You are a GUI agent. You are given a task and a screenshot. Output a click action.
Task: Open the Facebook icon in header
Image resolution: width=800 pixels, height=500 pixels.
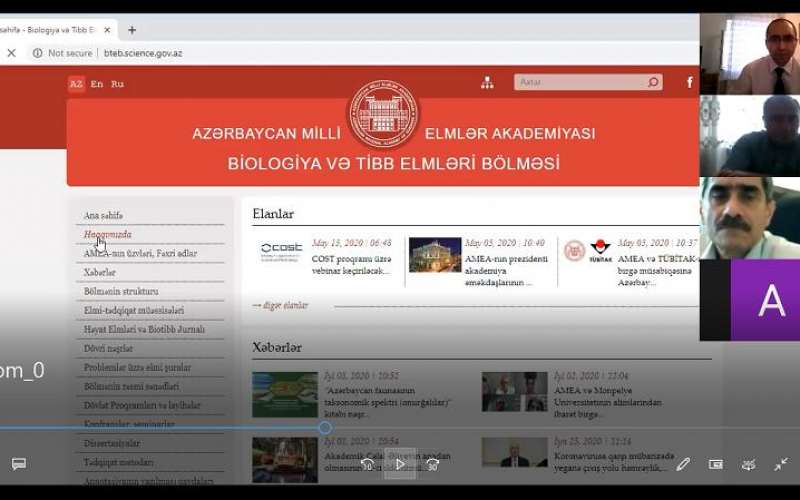pos(690,82)
